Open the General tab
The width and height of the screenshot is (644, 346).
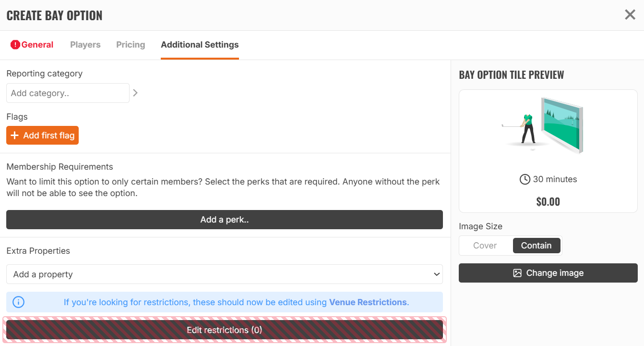[32, 45]
